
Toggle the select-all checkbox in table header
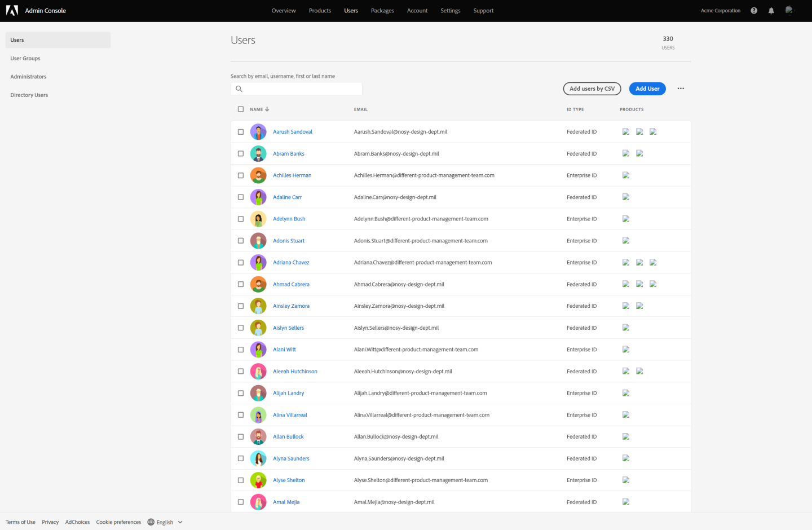click(241, 109)
